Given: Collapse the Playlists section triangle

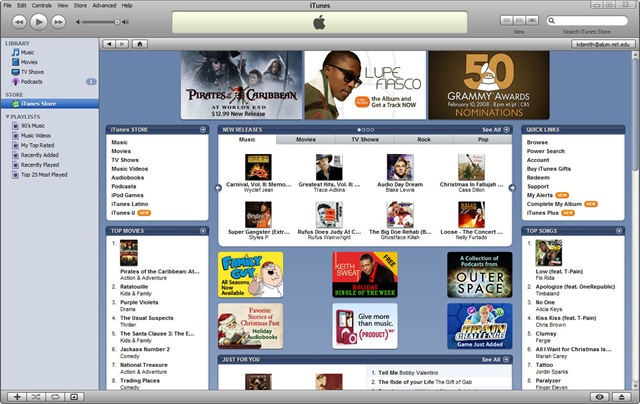Looking at the screenshot, I should point(7,117).
